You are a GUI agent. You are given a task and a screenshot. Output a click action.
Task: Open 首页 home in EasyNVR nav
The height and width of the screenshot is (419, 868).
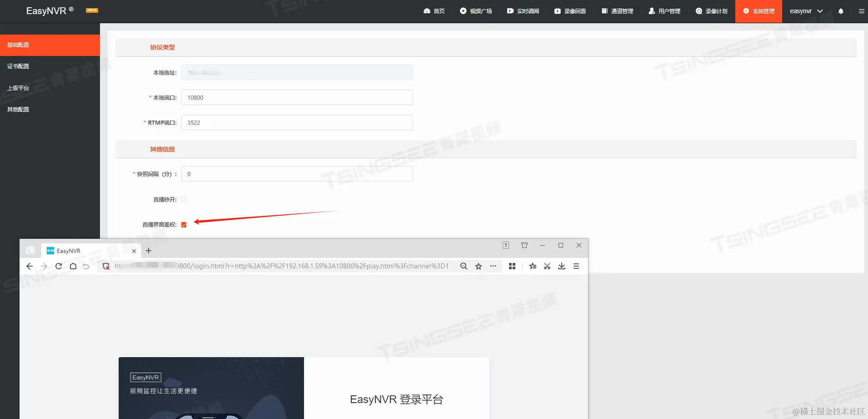434,11
